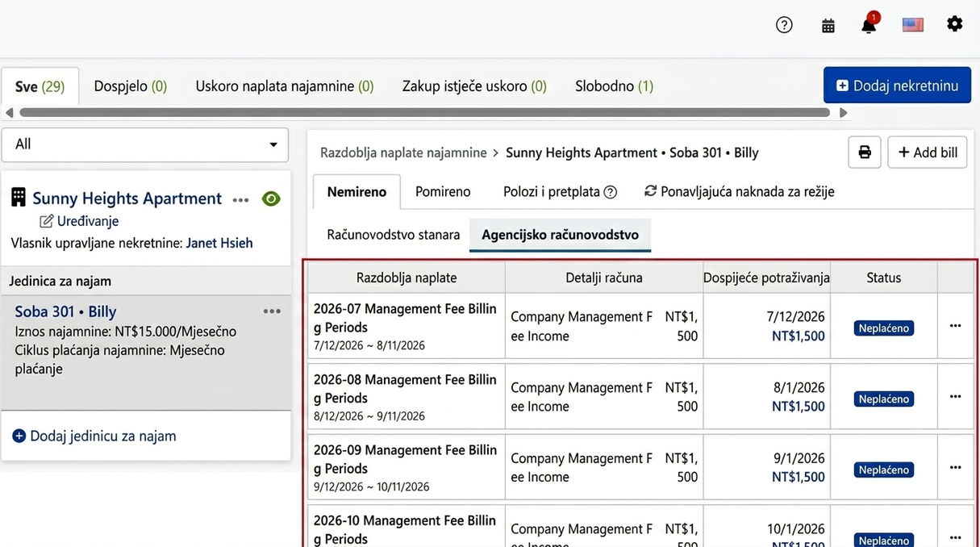Open notifications bell icon
The height and width of the screenshot is (547, 980).
click(x=869, y=24)
